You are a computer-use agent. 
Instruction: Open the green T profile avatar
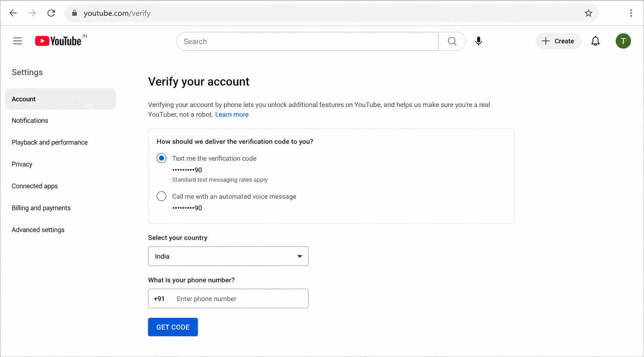[623, 41]
